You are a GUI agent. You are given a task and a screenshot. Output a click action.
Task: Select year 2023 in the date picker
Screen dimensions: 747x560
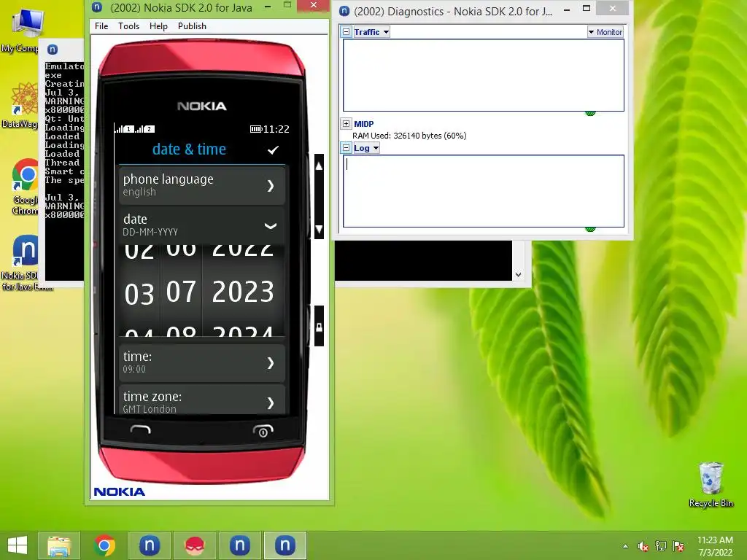pos(243,292)
